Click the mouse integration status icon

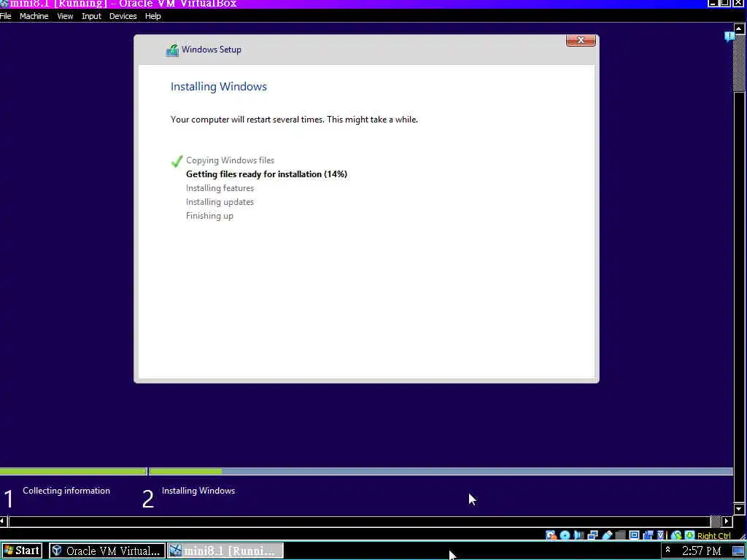coord(676,535)
